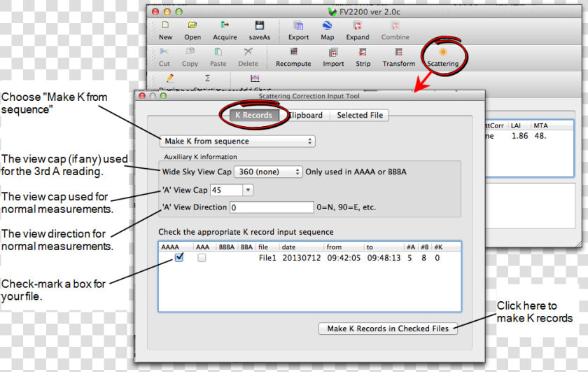The width and height of the screenshot is (588, 372).
Task: Click the LAI value 1.86 in main window
Action: (x=519, y=136)
